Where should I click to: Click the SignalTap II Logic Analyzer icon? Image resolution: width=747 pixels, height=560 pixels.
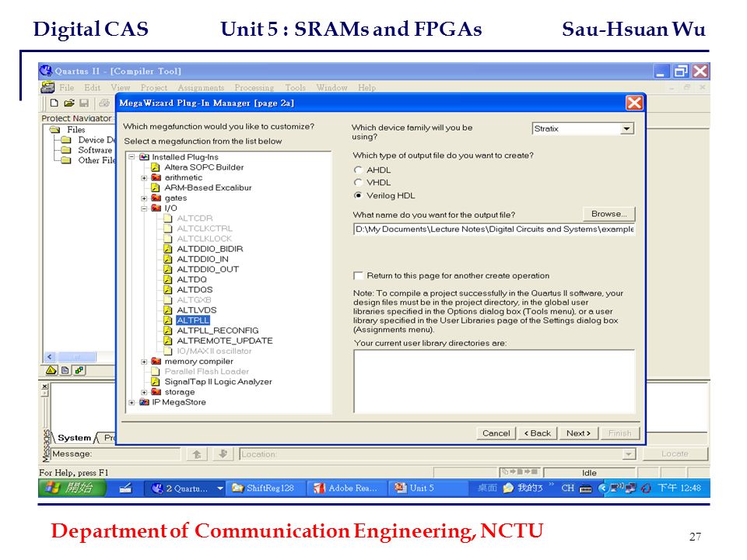pyautogui.click(x=156, y=381)
